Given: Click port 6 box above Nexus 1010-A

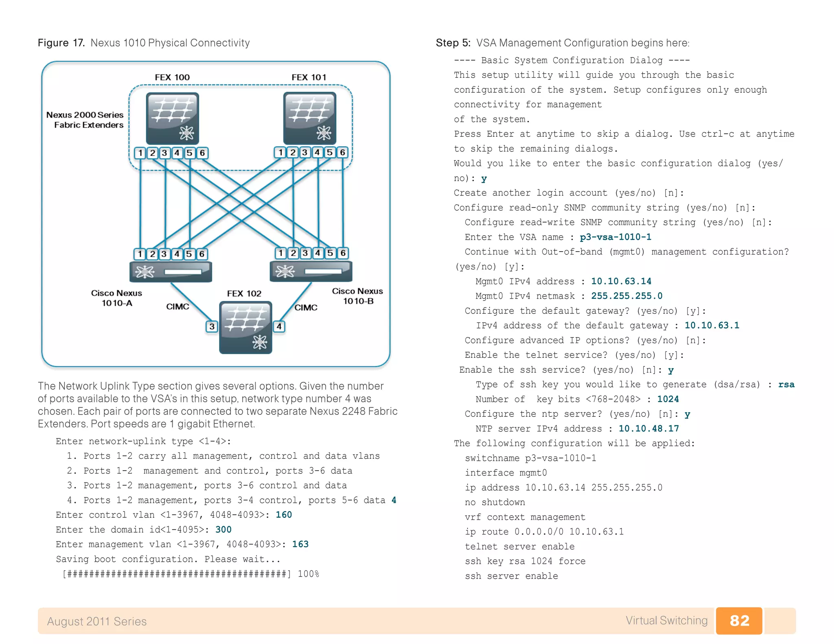Looking at the screenshot, I should click(202, 254).
